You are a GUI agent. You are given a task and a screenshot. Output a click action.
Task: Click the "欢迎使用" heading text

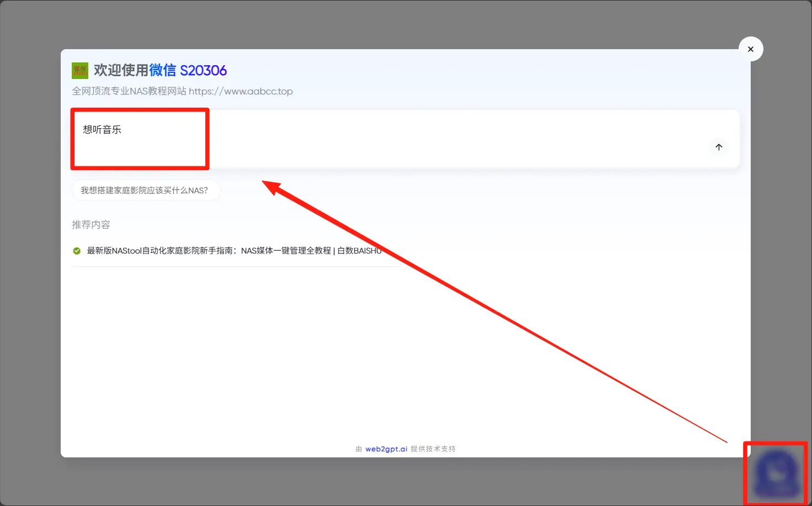coord(121,71)
